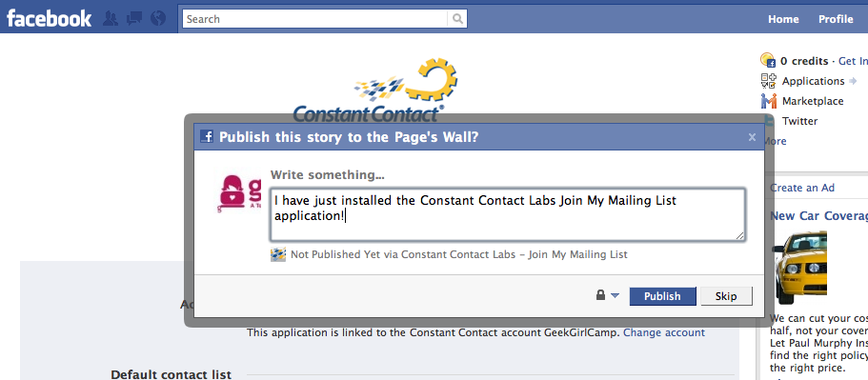
Task: Go to the Home menu item
Action: click(783, 19)
